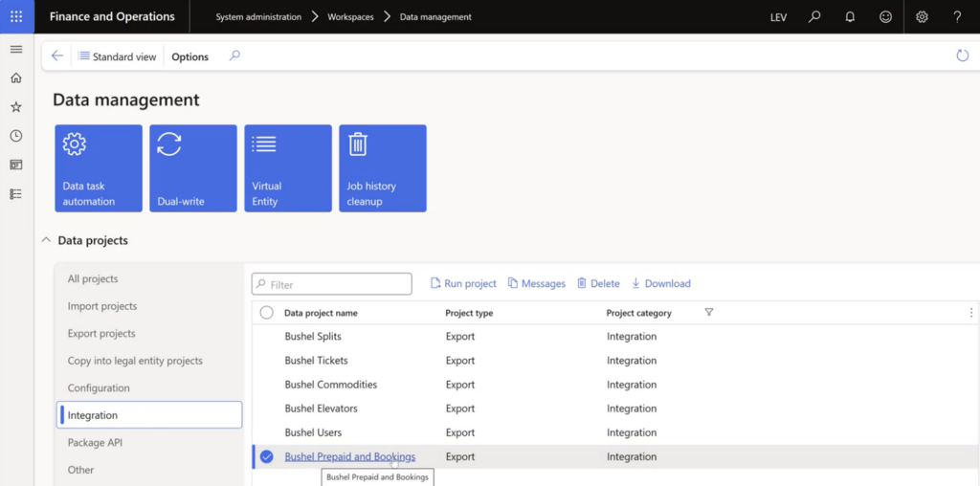980x486 pixels.
Task: Click the LEV company selector
Action: point(778,17)
